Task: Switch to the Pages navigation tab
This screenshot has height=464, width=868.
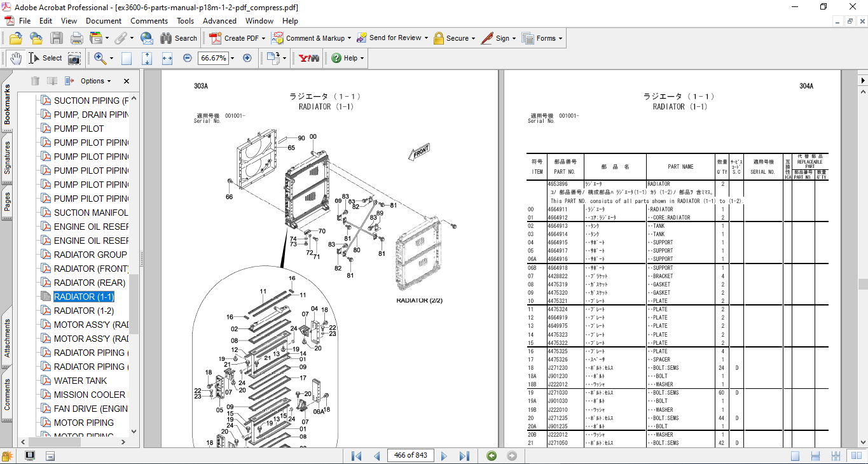Action: click(x=7, y=202)
